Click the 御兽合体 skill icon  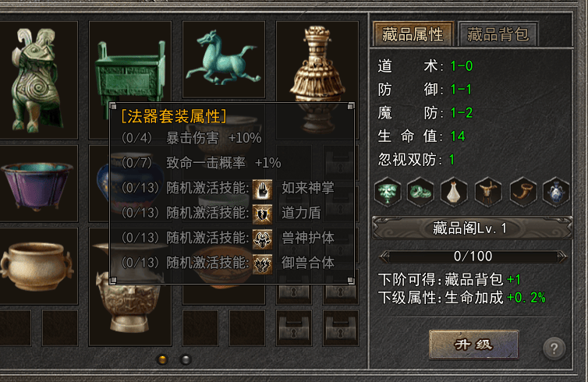[x=262, y=264]
